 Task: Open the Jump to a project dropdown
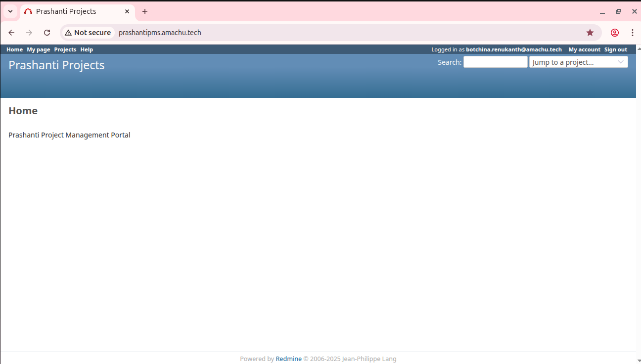tap(578, 62)
